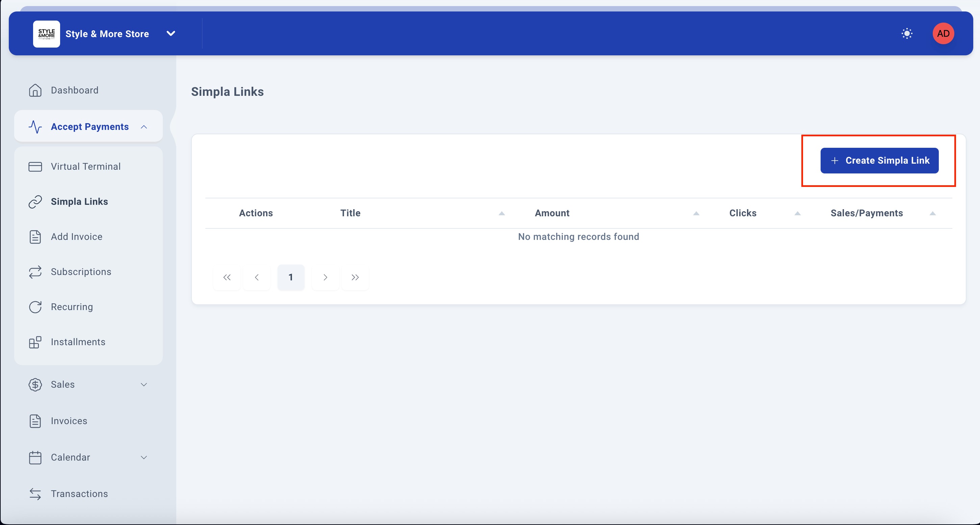Open the Style & More Store dropdown

click(171, 33)
